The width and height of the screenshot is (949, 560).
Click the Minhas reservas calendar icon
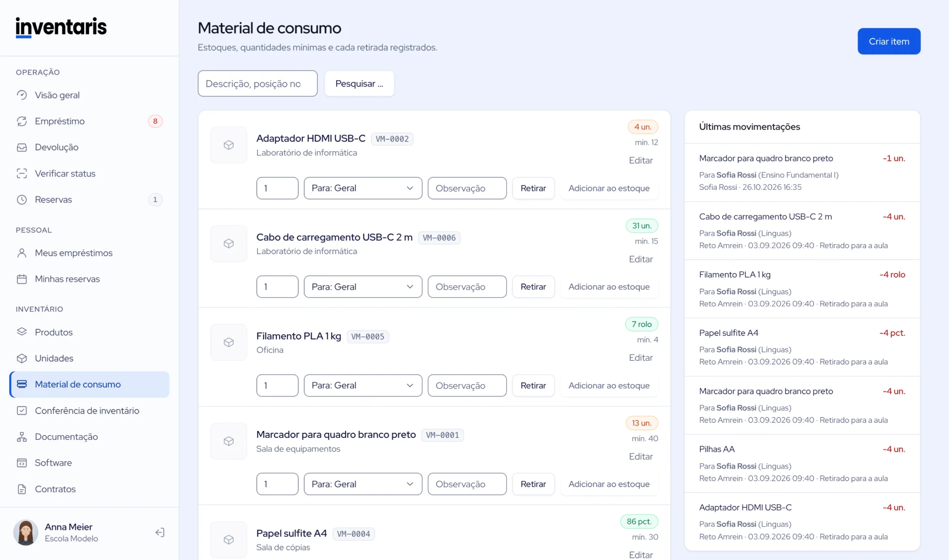[x=22, y=279]
